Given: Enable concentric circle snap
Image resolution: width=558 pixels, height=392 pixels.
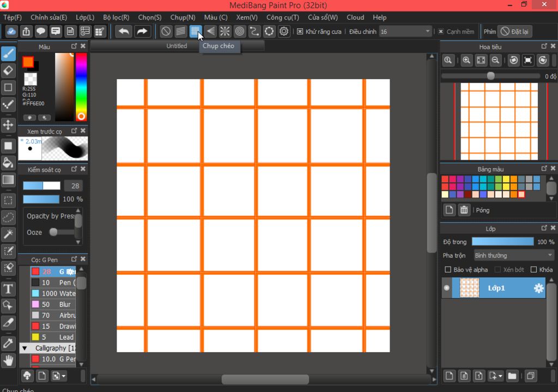Looking at the screenshot, I should pos(240,31).
